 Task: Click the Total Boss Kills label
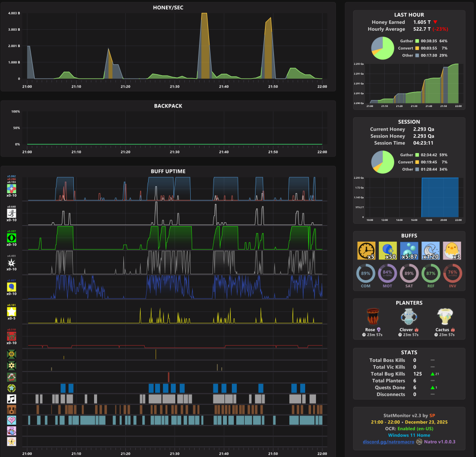[387, 360]
